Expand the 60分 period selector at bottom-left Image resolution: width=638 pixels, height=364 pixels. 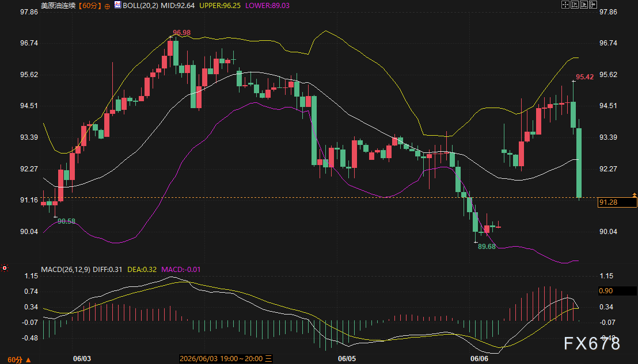[20, 359]
